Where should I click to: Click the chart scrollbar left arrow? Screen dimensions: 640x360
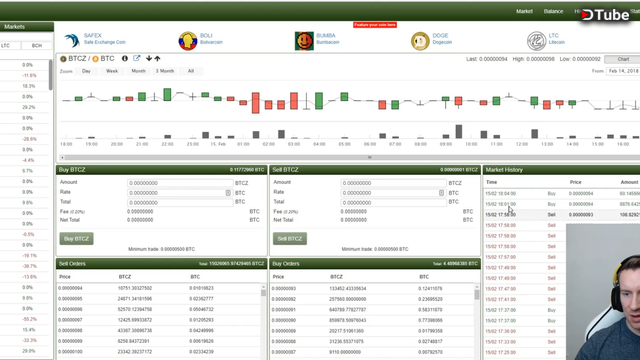[x=62, y=157]
